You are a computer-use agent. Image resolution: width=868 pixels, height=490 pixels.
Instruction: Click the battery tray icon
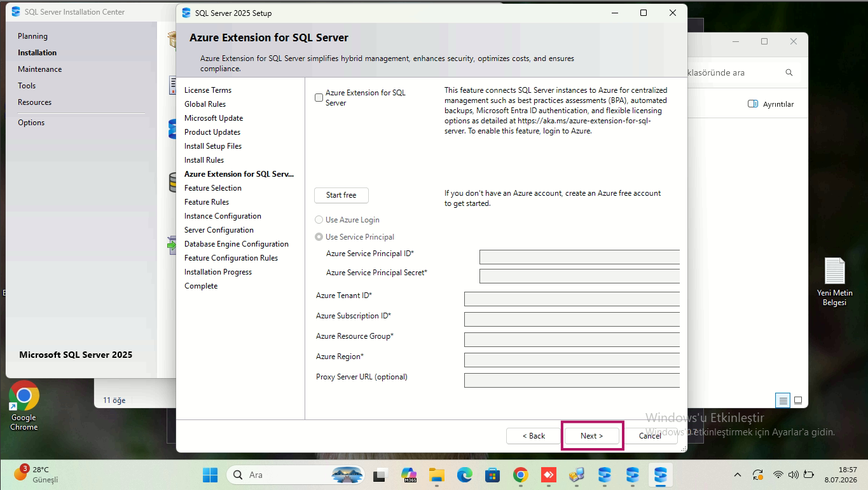(x=809, y=475)
